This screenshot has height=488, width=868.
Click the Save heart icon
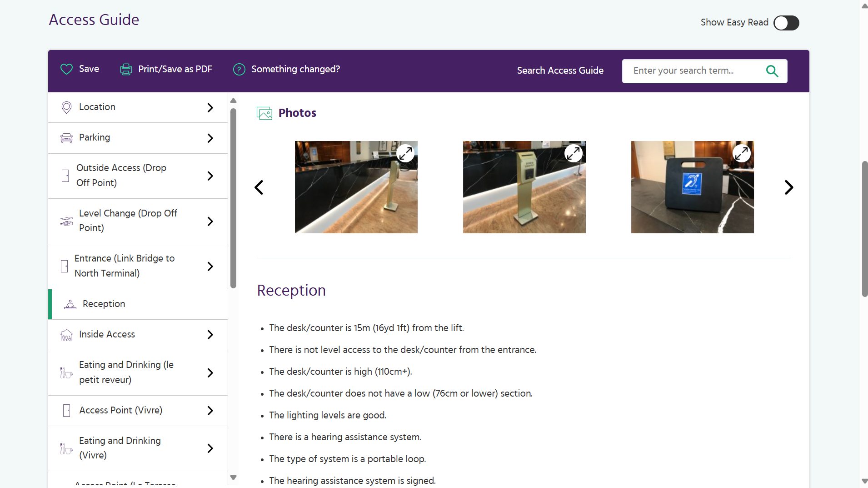click(66, 69)
